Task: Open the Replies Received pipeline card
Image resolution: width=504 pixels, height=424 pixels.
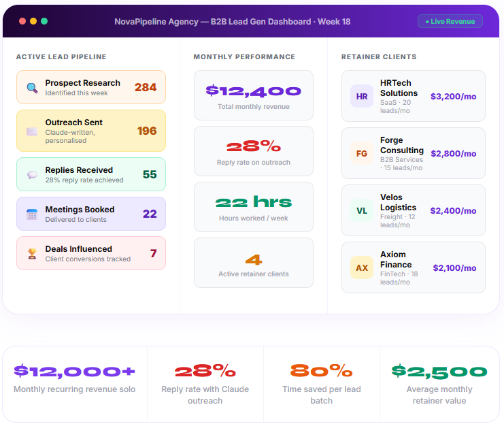Action: [91, 174]
